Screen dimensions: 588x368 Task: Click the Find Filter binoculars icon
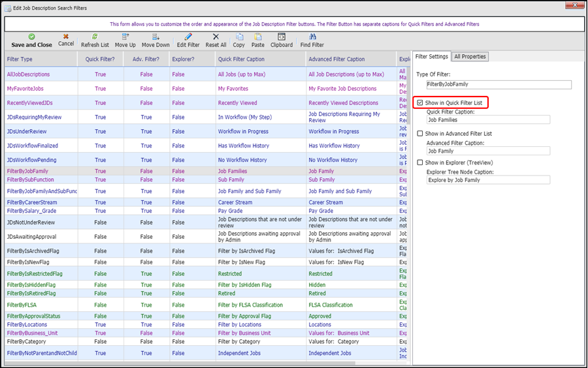click(x=312, y=37)
